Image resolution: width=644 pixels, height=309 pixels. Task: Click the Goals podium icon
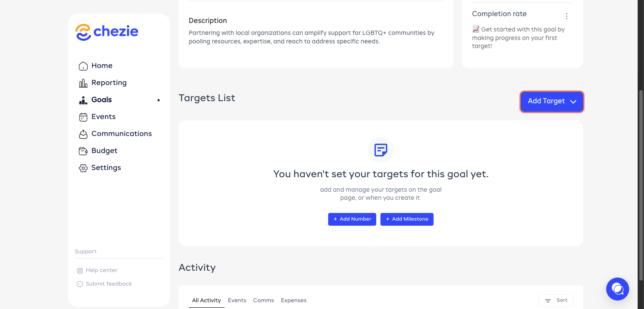tap(83, 100)
